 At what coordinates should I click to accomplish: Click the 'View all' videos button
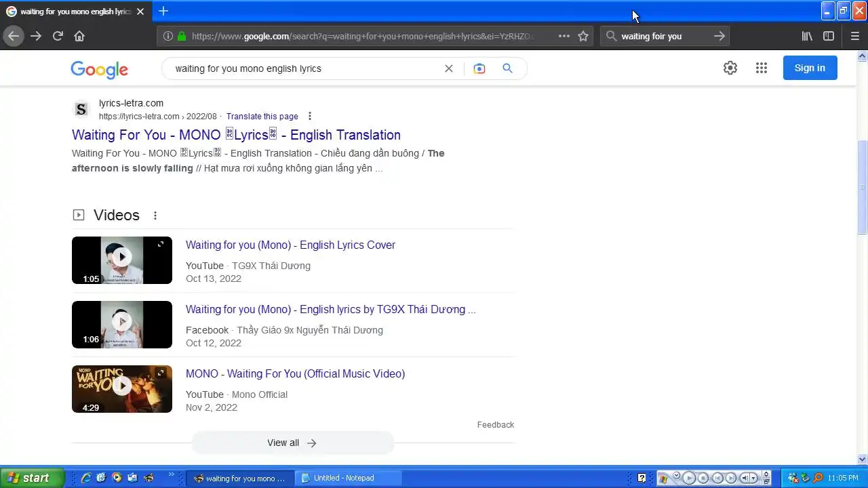292,443
